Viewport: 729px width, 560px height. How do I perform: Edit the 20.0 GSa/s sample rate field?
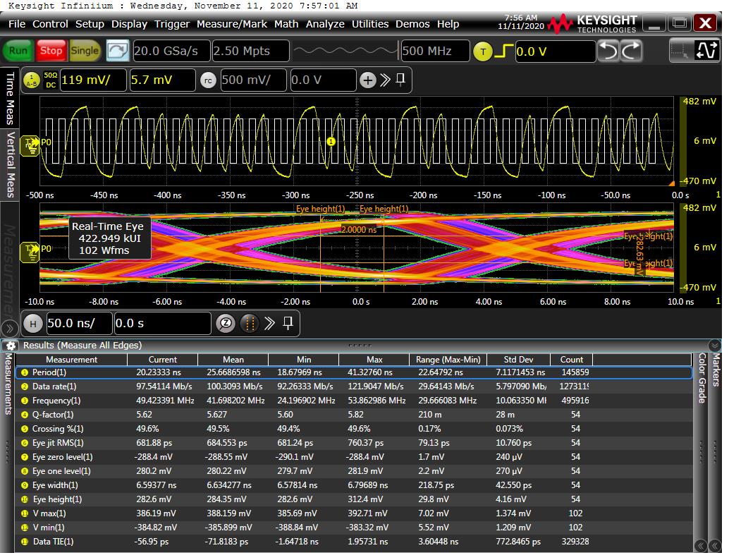click(171, 51)
